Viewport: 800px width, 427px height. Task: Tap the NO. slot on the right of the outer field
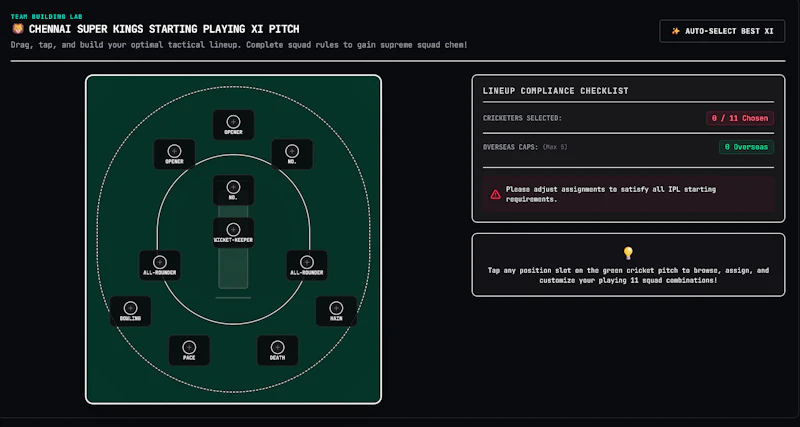point(292,154)
